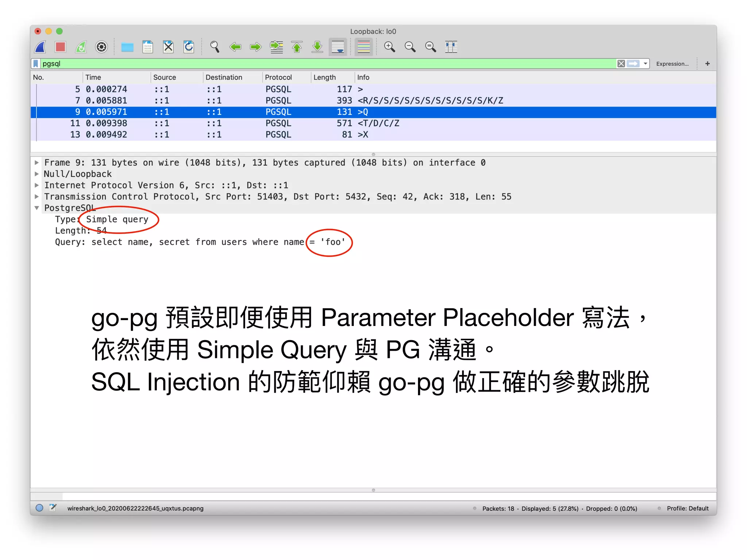Select the Query select statement row
Image resolution: width=747 pixels, height=560 pixels.
point(200,242)
